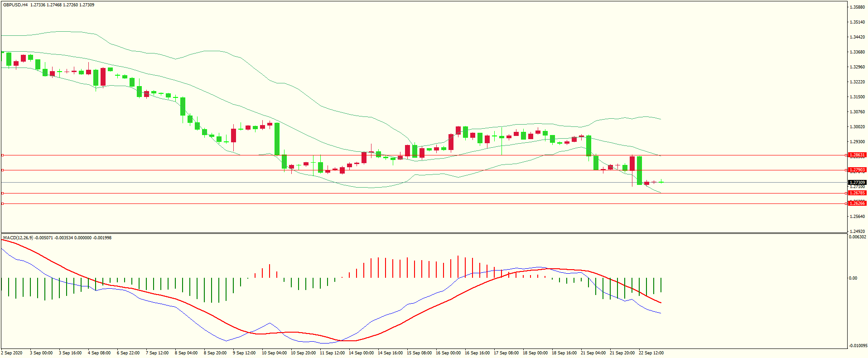
Task: Click the 3 Sep 00:00 time label
Action: coord(41,353)
